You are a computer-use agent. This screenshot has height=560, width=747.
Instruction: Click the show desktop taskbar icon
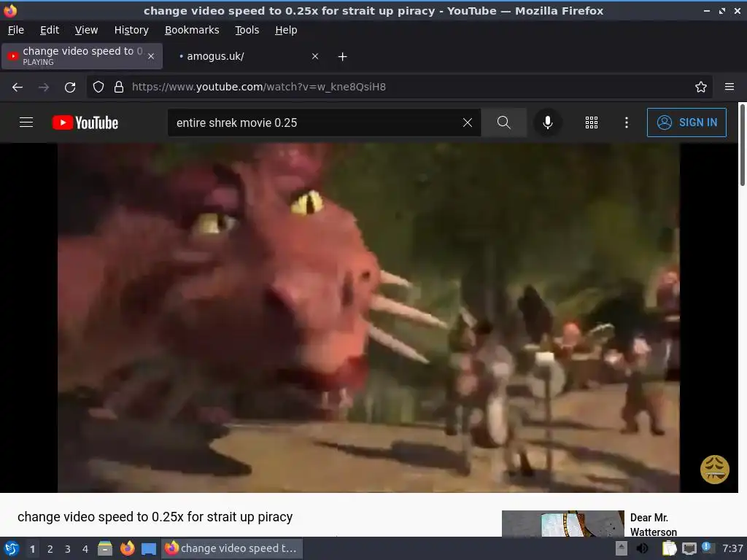(x=149, y=548)
